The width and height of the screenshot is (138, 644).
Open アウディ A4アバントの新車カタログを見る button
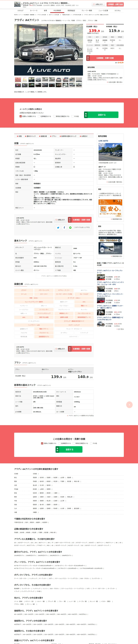[x=54, y=276]
